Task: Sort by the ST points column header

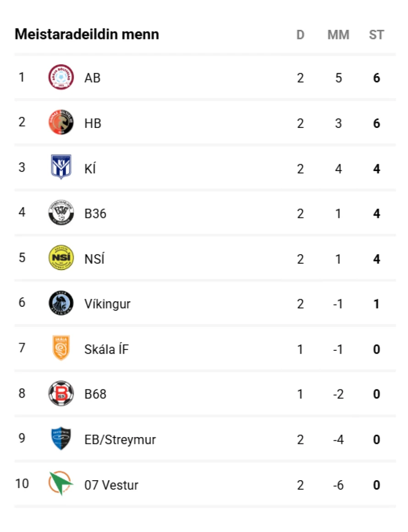Action: point(376,35)
